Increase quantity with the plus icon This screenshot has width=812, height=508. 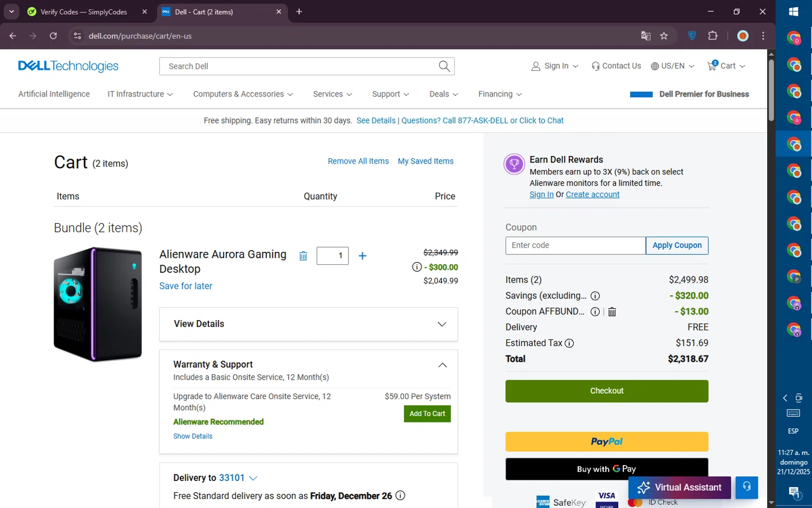[x=362, y=256]
